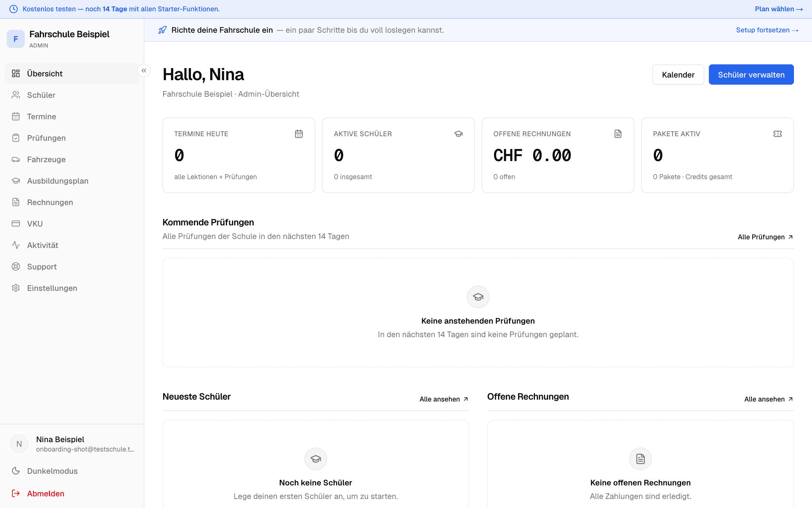Click the VKU card icon in sidebar
Viewport: 812px width, 508px height.
click(x=16, y=224)
